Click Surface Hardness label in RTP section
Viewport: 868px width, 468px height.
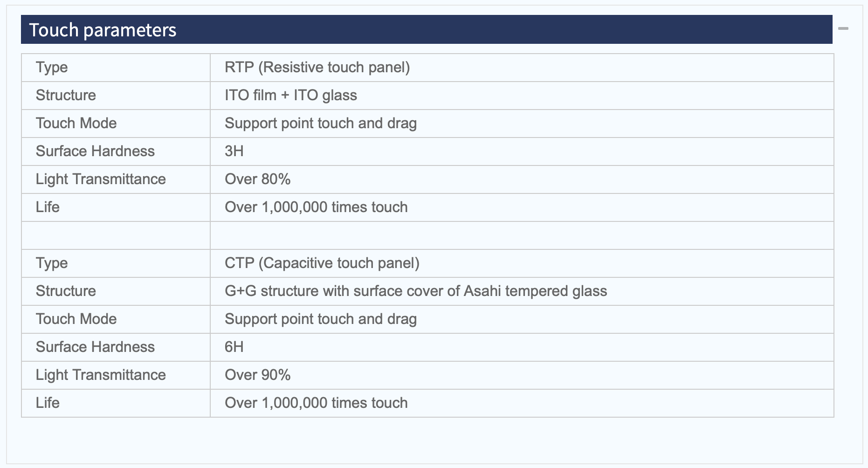point(95,151)
